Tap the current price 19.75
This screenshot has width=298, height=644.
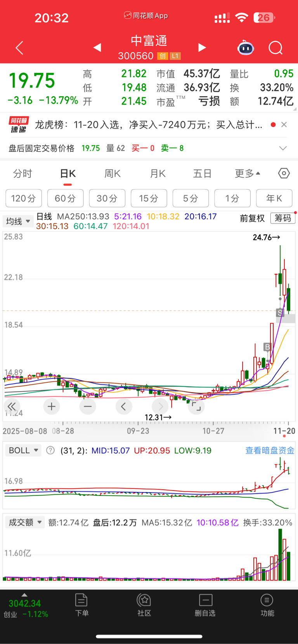[x=32, y=81]
